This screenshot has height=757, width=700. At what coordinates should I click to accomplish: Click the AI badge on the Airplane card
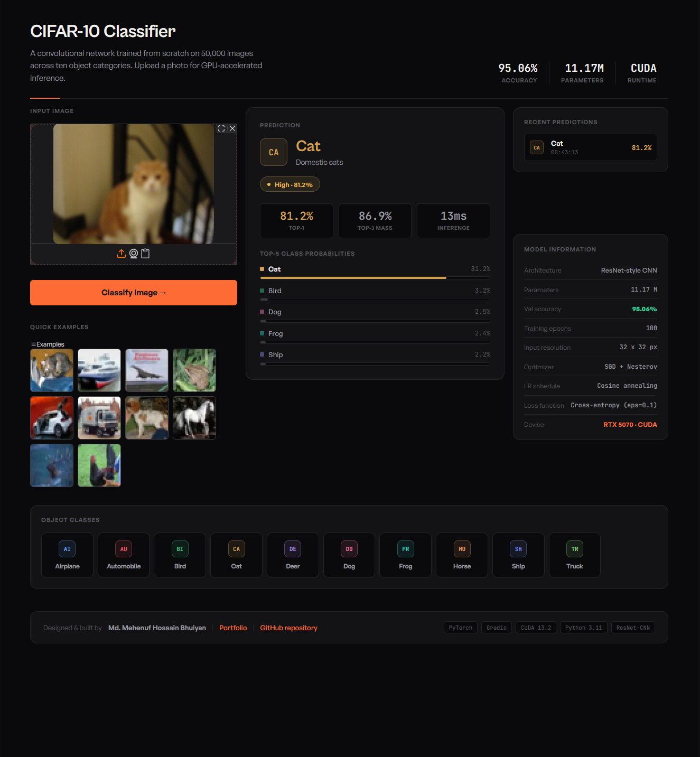(67, 549)
